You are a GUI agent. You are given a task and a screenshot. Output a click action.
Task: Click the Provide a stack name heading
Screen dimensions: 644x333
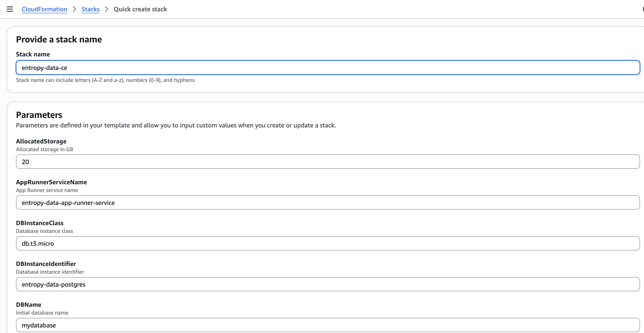(59, 39)
